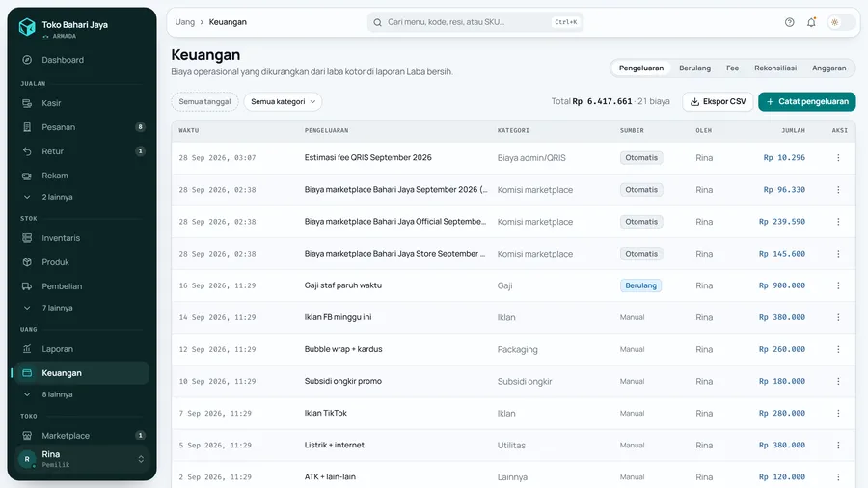Switch to the Fee tab
The height and width of the screenshot is (488, 868).
pos(732,68)
